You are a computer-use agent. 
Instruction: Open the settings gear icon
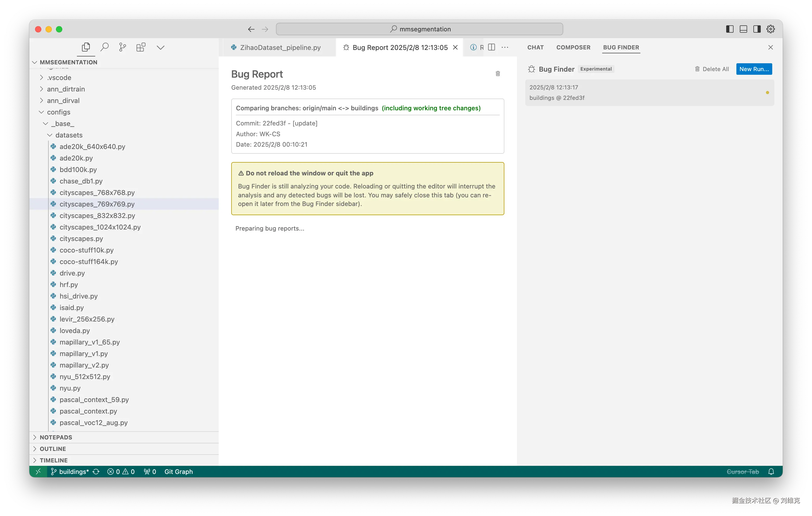[770, 29]
